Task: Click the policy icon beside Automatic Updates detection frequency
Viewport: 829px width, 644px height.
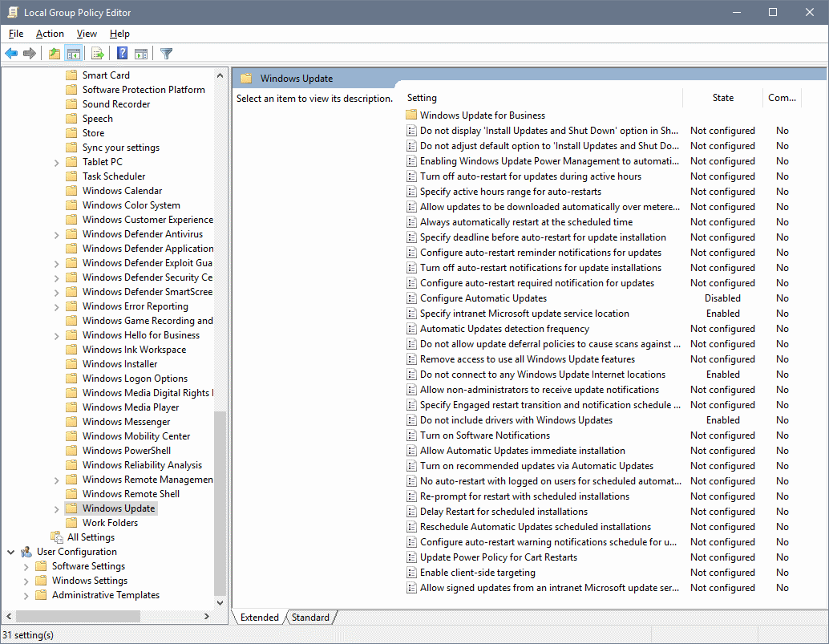Action: [x=411, y=329]
